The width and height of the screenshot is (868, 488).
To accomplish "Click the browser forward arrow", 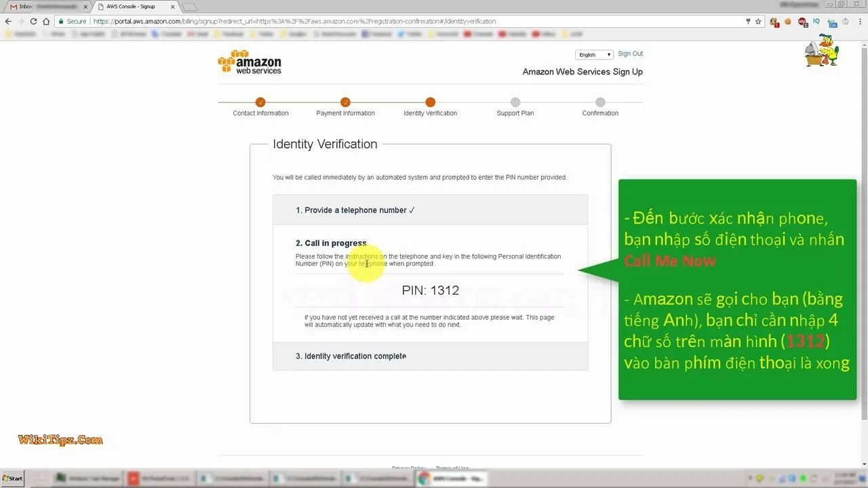I will [x=21, y=21].
